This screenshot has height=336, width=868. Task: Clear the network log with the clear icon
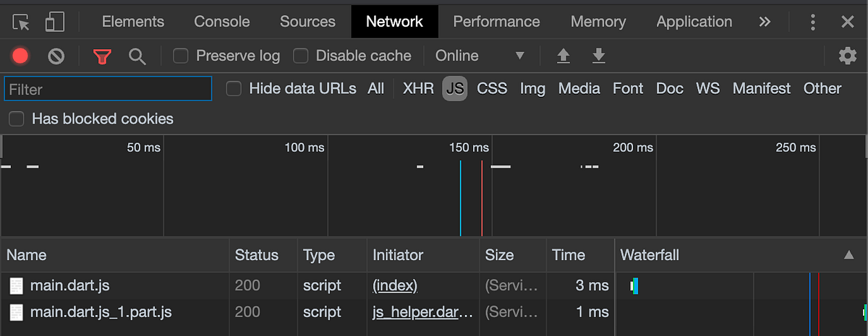pos(56,56)
